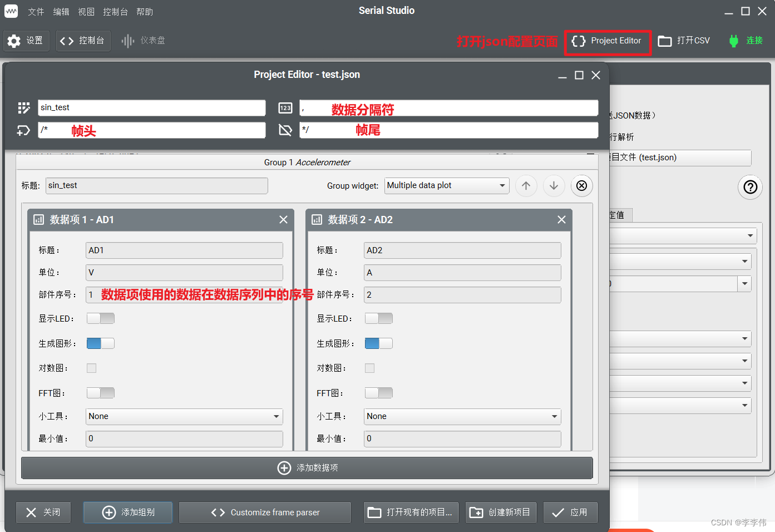This screenshot has height=532, width=775.
Task: Open the round help question-mark icon
Action: pyautogui.click(x=750, y=187)
